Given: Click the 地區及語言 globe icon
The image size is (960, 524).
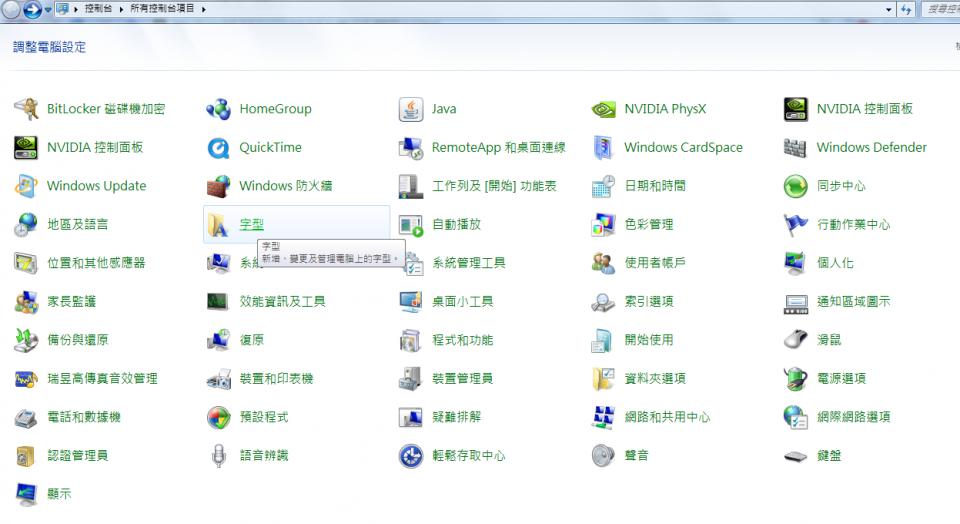Looking at the screenshot, I should pyautogui.click(x=26, y=225).
